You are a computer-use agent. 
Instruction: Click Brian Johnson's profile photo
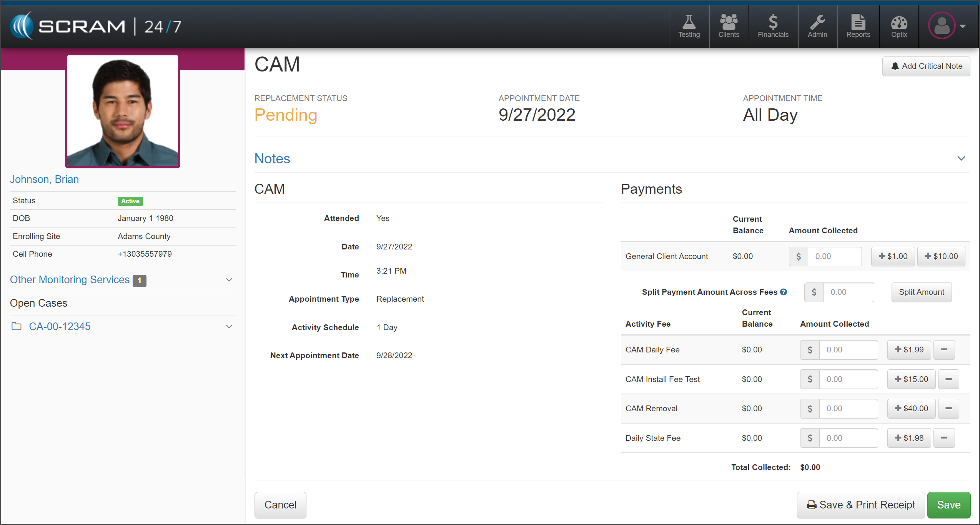tap(123, 111)
